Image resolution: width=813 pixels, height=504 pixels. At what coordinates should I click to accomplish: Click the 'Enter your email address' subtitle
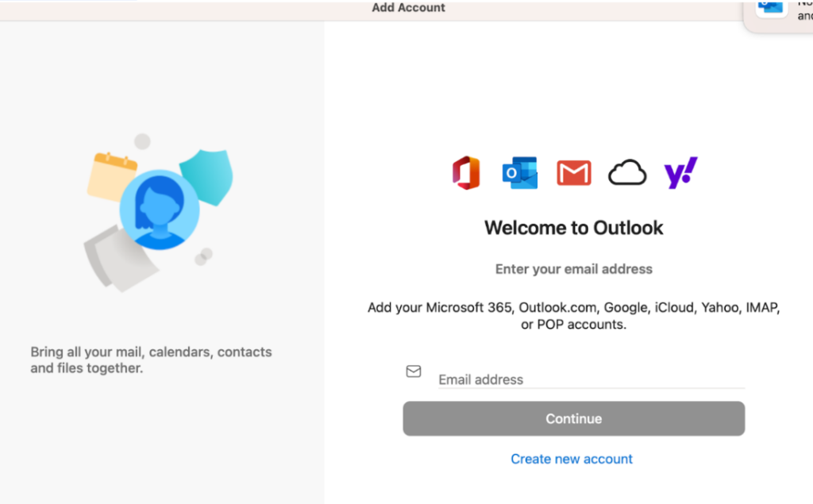573,269
